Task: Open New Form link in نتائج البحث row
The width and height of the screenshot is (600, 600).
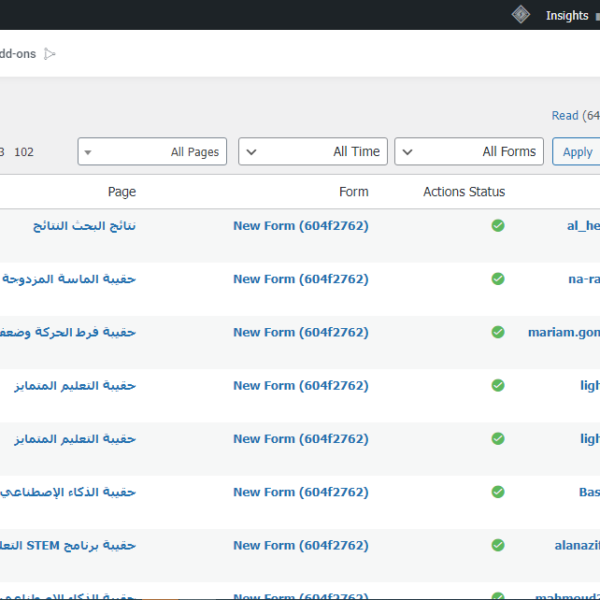Action: coord(301,226)
